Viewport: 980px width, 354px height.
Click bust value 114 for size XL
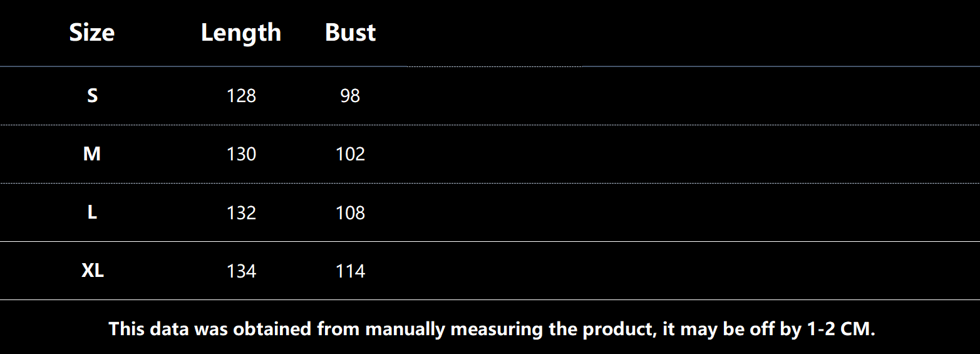[350, 271]
